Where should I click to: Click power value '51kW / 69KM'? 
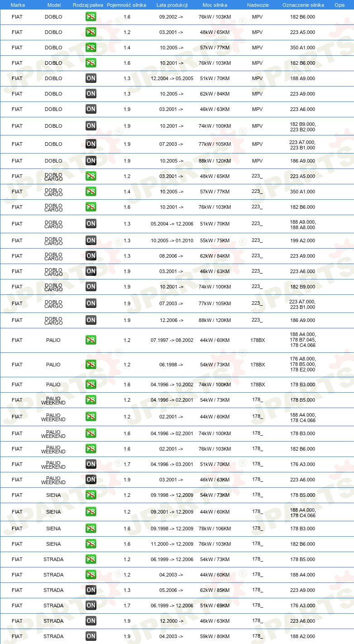click(215, 606)
